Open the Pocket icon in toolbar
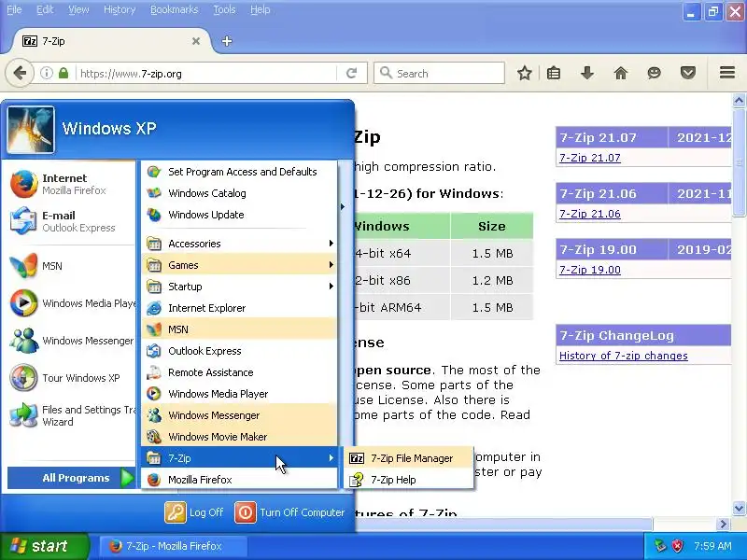747x560 pixels. tap(688, 74)
